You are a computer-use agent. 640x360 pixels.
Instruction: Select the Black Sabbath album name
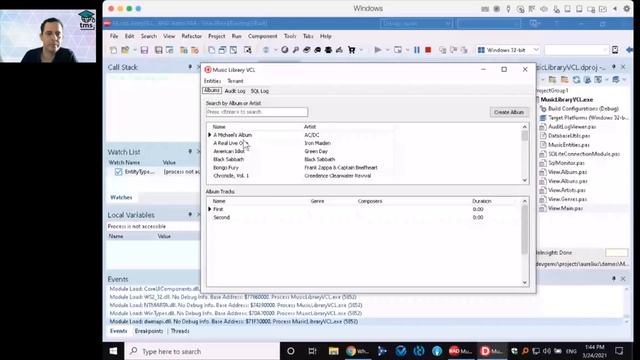click(x=229, y=159)
